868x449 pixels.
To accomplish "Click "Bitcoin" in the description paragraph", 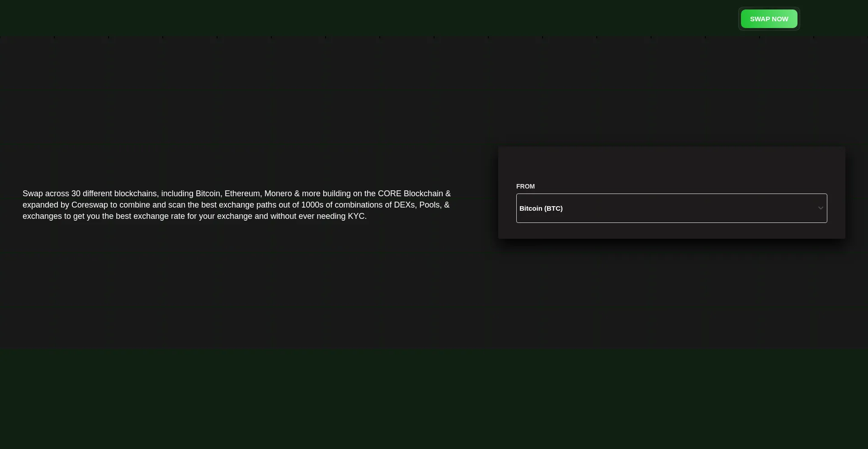I will tap(208, 194).
